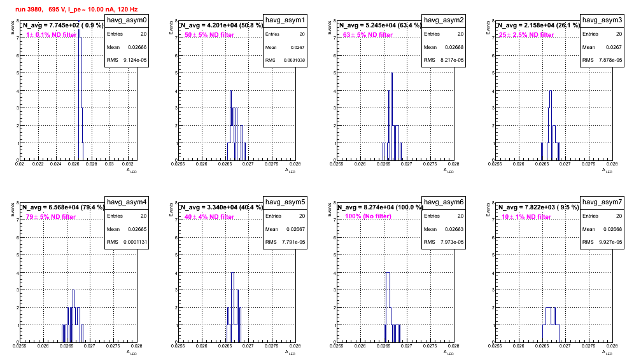Click the histogram bars in havg_asym2 plot
The width and height of the screenshot is (634, 364).
(392, 116)
